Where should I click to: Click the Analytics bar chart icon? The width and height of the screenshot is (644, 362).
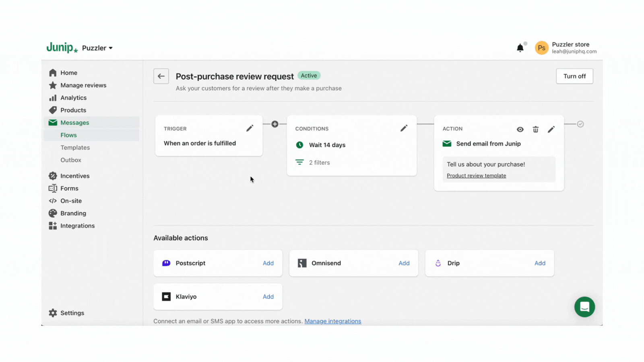[53, 98]
